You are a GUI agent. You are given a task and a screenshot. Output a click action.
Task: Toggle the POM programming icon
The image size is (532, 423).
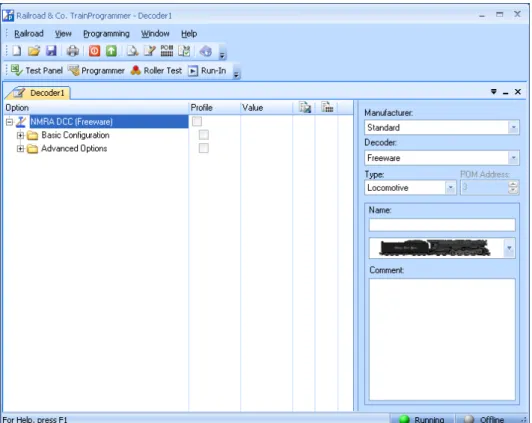click(167, 51)
